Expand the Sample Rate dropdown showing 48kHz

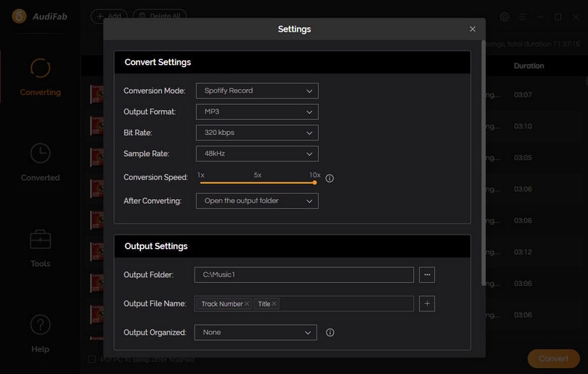pyautogui.click(x=257, y=154)
